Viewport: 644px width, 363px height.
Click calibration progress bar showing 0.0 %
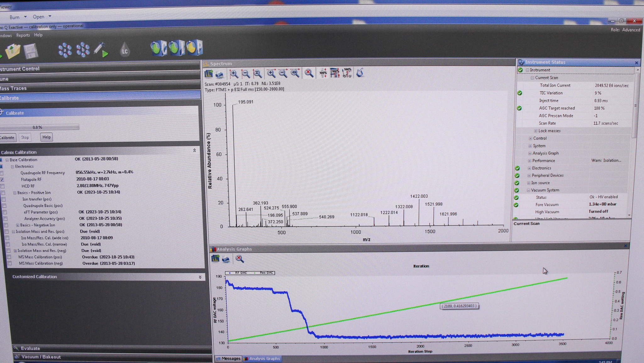tap(39, 127)
